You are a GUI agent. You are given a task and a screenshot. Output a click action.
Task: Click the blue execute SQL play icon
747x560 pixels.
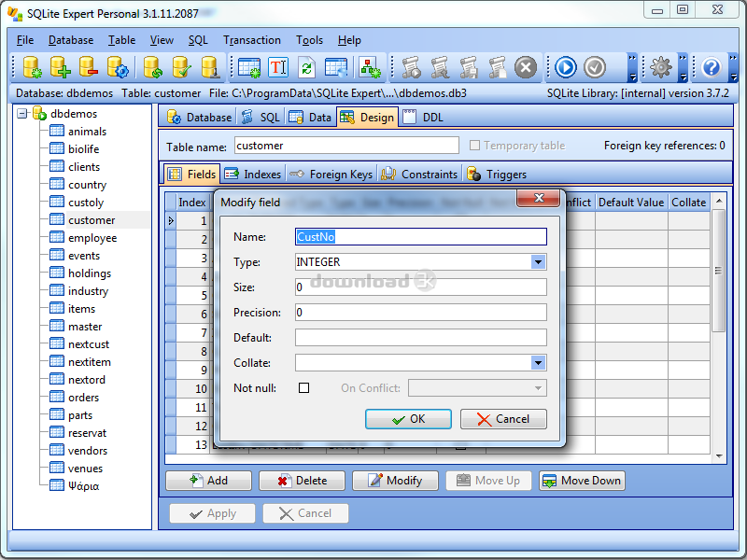(565, 67)
